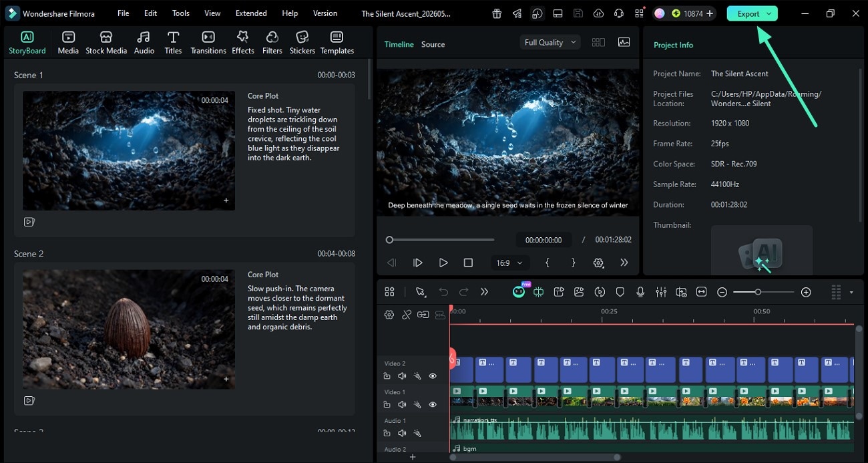Start voiceover recording with microphone icon
The image size is (868, 463).
pyautogui.click(x=640, y=292)
